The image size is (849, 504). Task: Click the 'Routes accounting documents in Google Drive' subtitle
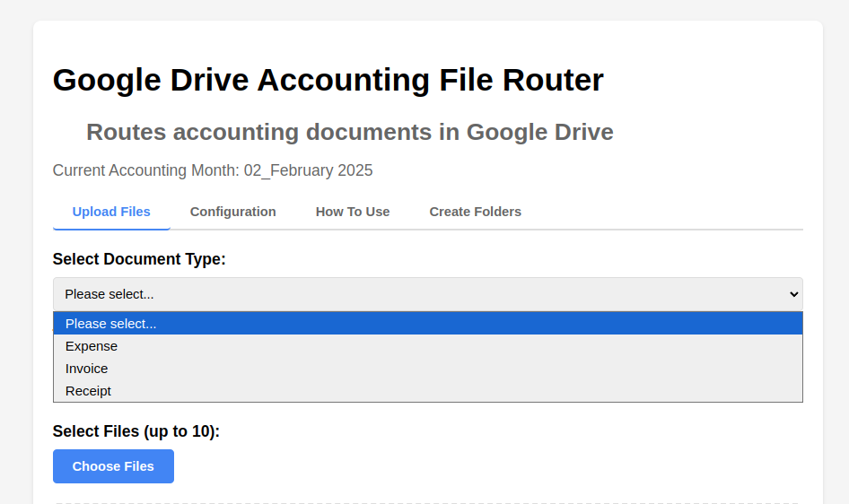point(350,132)
